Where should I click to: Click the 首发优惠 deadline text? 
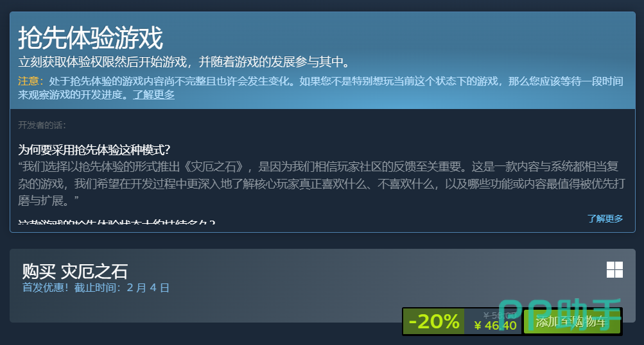(x=96, y=287)
